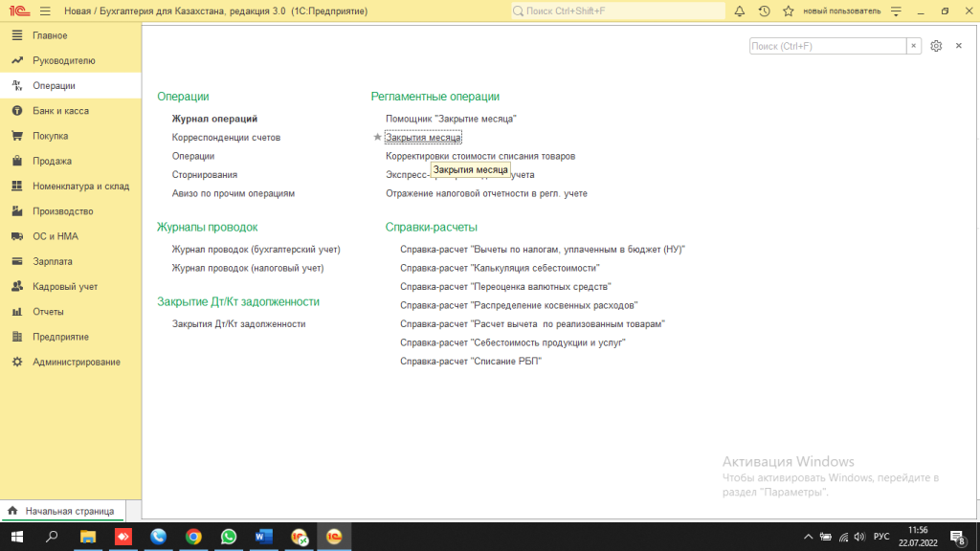Open Журнал операций link
This screenshot has width=980, height=551.
[x=214, y=119]
